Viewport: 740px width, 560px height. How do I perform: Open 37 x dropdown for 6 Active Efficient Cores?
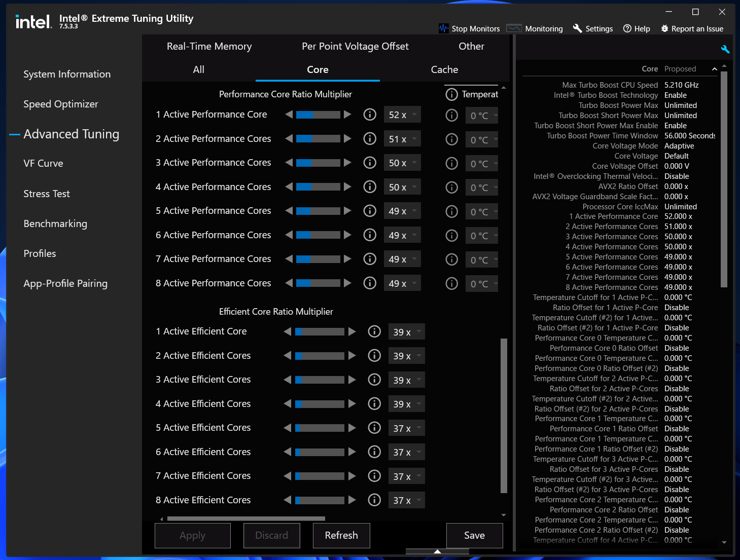pyautogui.click(x=406, y=452)
